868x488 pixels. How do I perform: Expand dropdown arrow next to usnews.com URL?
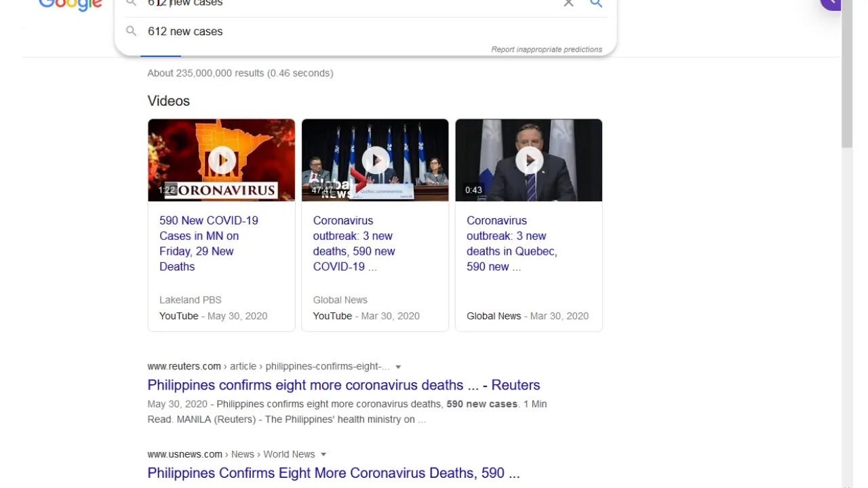pos(323,455)
